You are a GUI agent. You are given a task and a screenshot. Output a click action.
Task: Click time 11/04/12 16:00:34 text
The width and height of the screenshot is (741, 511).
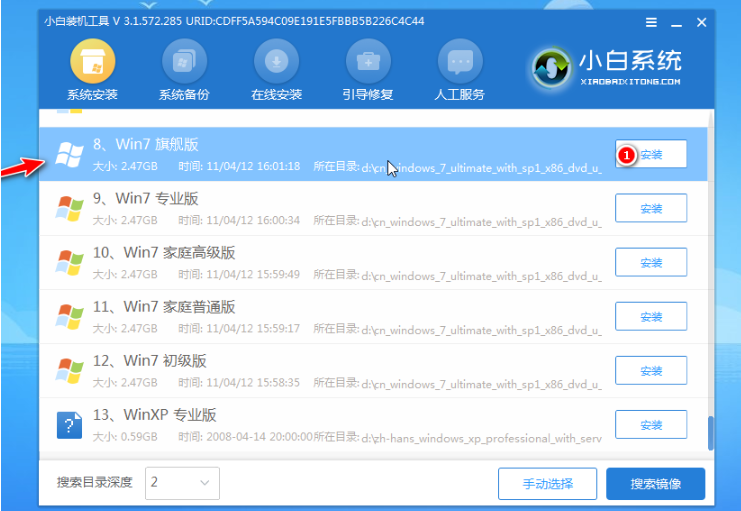253,220
